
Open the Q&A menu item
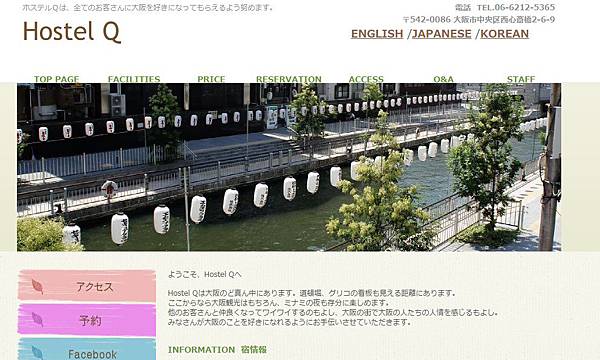pyautogui.click(x=443, y=79)
